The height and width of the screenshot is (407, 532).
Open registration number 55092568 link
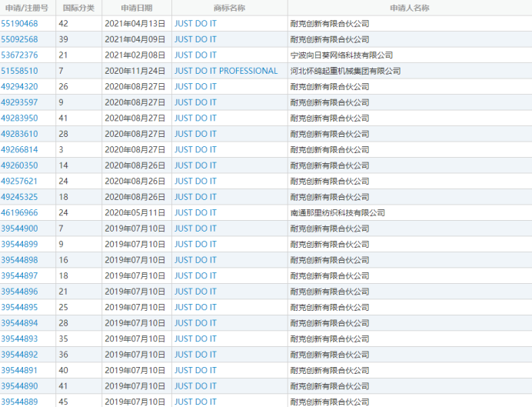tap(19, 39)
